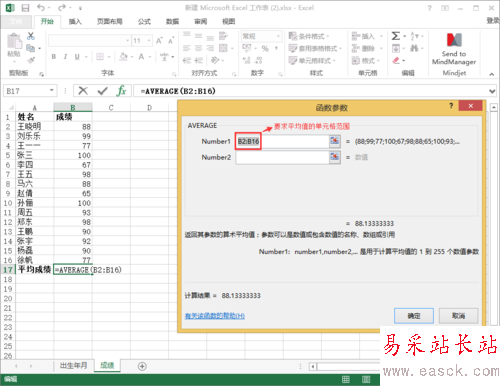The image size is (500, 386).
Task: Toggle align text right
Action: (210, 48)
